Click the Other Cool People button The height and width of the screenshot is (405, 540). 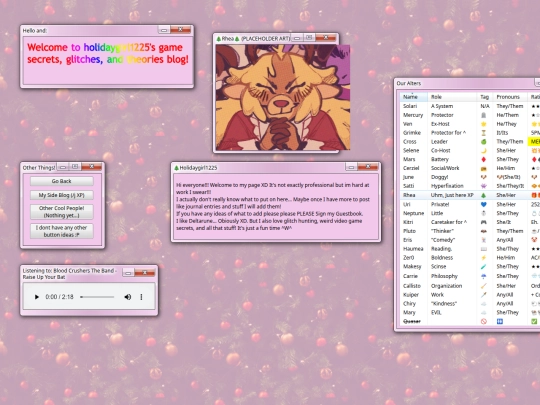tap(62, 212)
